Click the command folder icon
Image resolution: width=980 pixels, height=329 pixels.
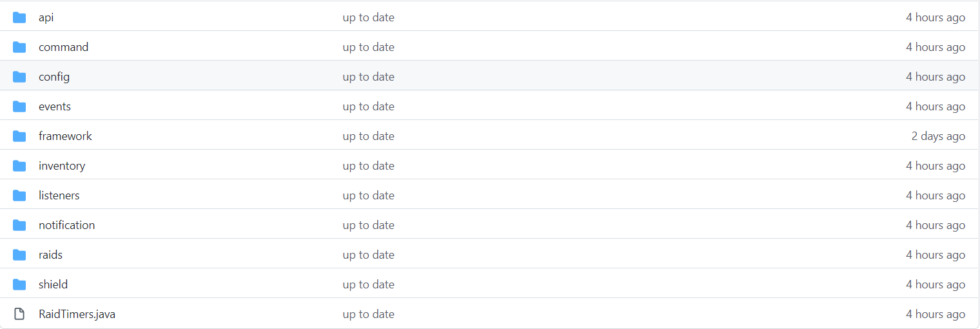tap(19, 47)
